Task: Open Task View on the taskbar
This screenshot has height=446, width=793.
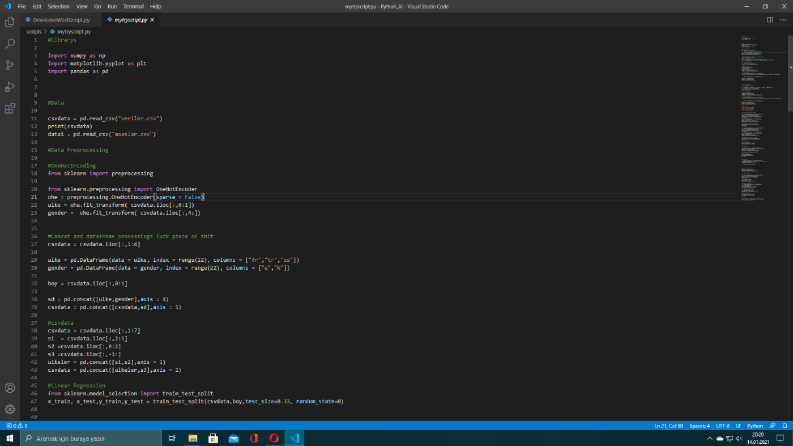Action: coord(172,438)
